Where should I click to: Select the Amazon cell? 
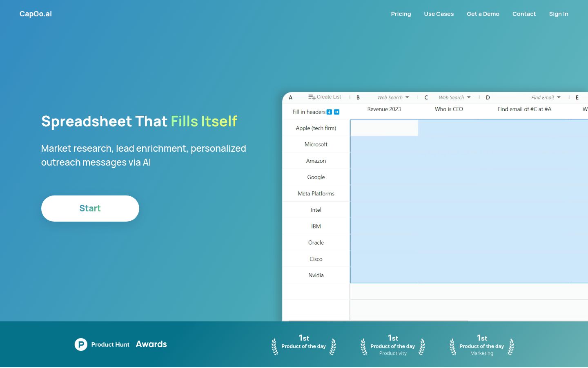(316, 161)
